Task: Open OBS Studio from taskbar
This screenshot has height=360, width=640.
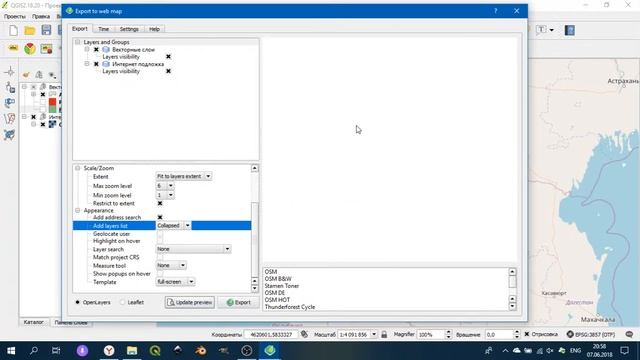Action: tap(247, 351)
